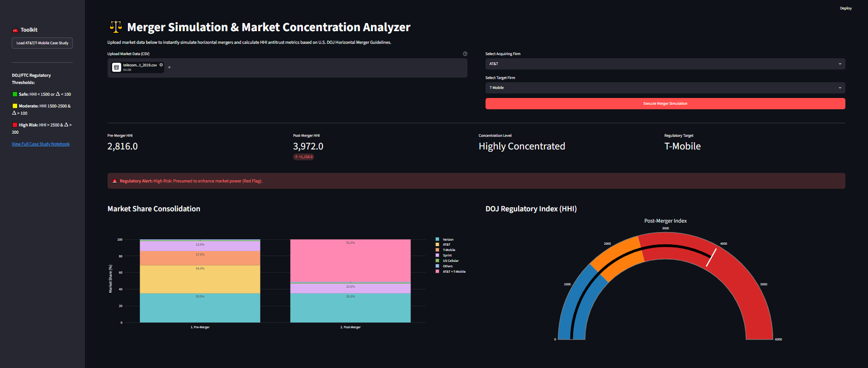Click the scales of justice title icon

116,27
